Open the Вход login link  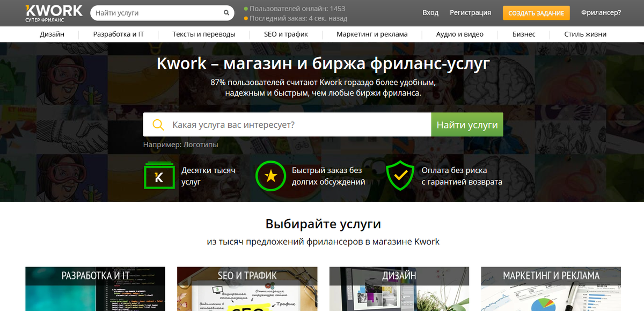pyautogui.click(x=430, y=13)
